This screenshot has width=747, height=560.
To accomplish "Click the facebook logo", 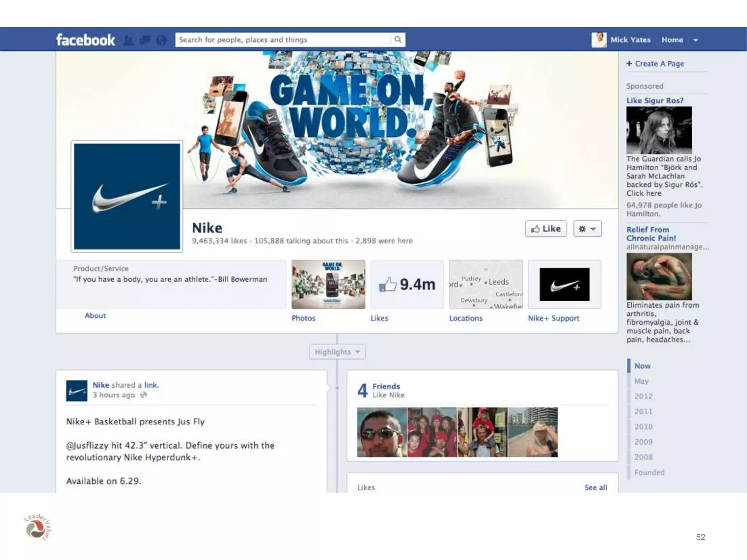I will click(85, 40).
